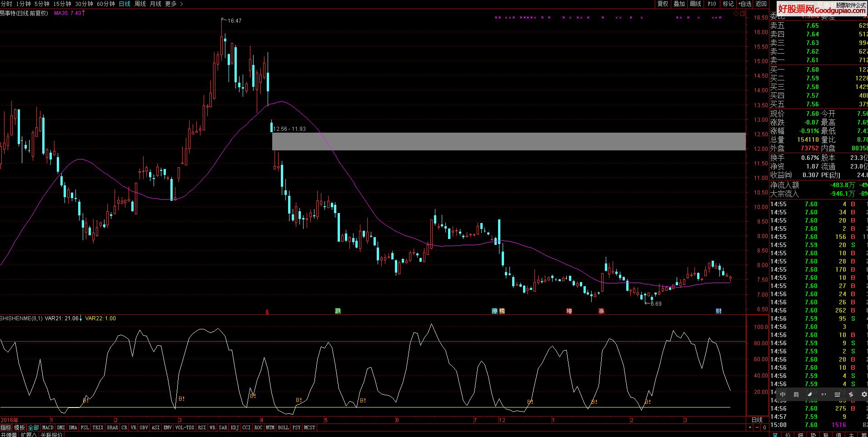
Task: Click the zoom-in plus button
Action: [x=750, y=427]
